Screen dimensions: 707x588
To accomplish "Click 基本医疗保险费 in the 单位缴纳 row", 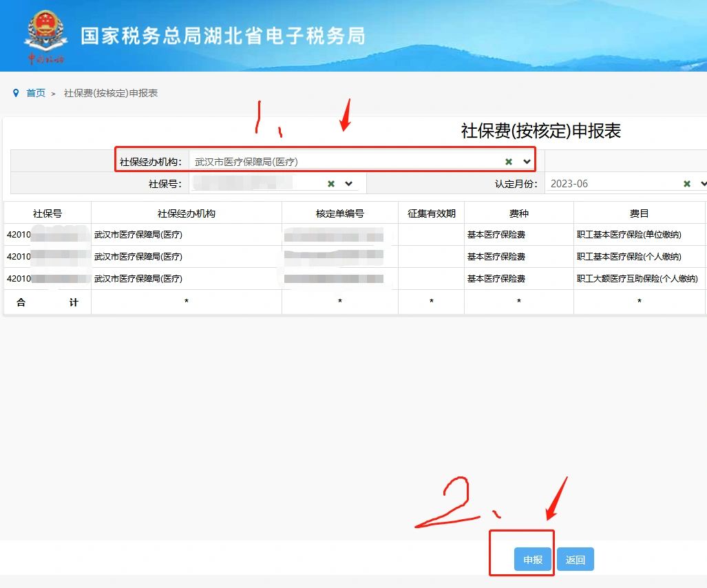I will tap(496, 235).
